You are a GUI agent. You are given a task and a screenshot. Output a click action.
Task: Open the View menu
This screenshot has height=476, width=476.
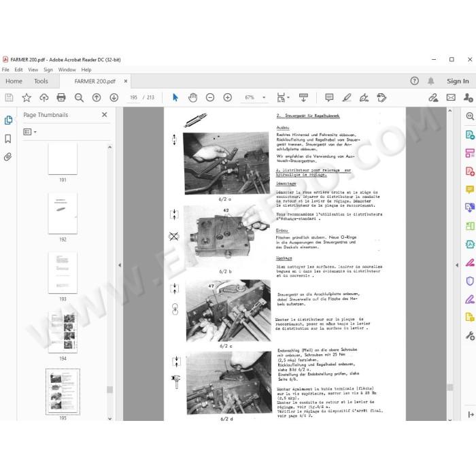pos(33,69)
